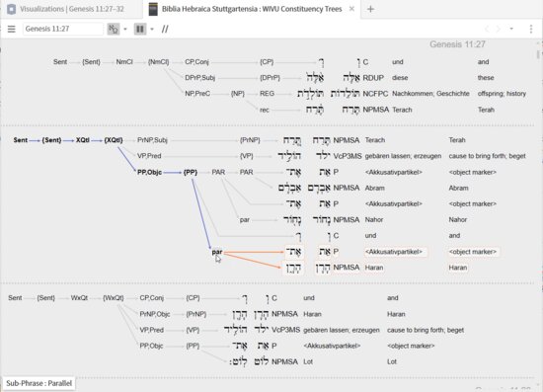
Task: Switch to the Visualizations Genesis 11:27–32 tab
Action: pyautogui.click(x=72, y=9)
